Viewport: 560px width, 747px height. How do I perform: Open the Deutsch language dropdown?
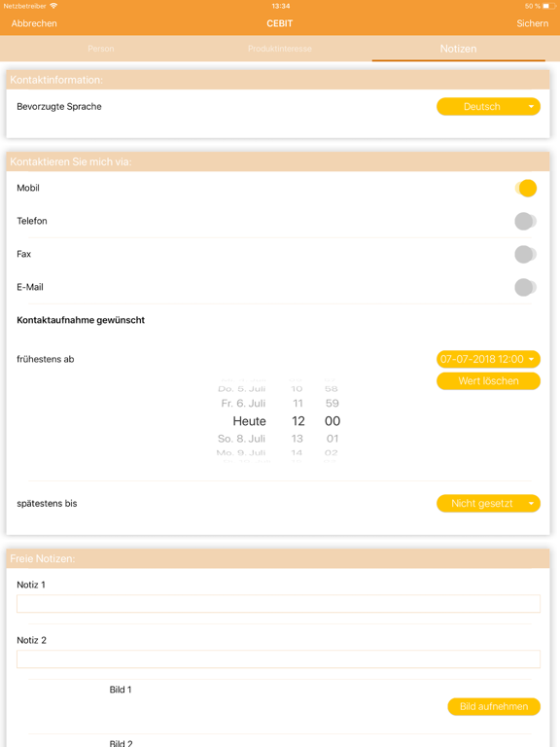pyautogui.click(x=488, y=107)
